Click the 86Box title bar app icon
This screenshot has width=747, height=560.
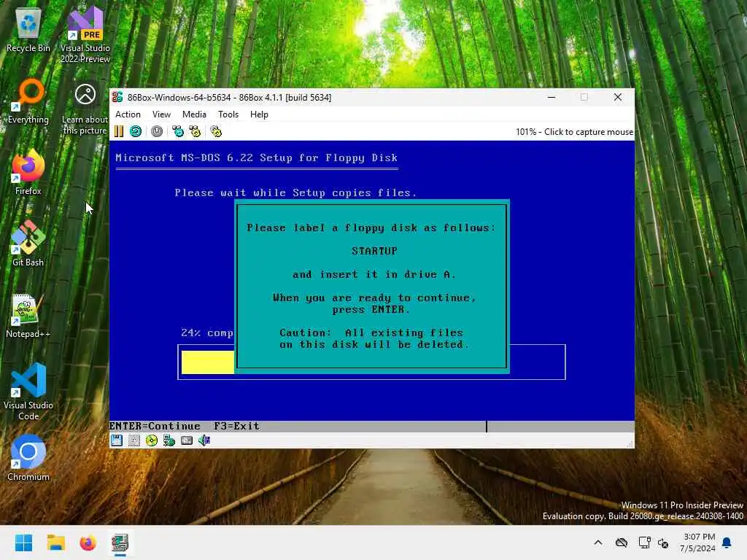click(x=117, y=97)
